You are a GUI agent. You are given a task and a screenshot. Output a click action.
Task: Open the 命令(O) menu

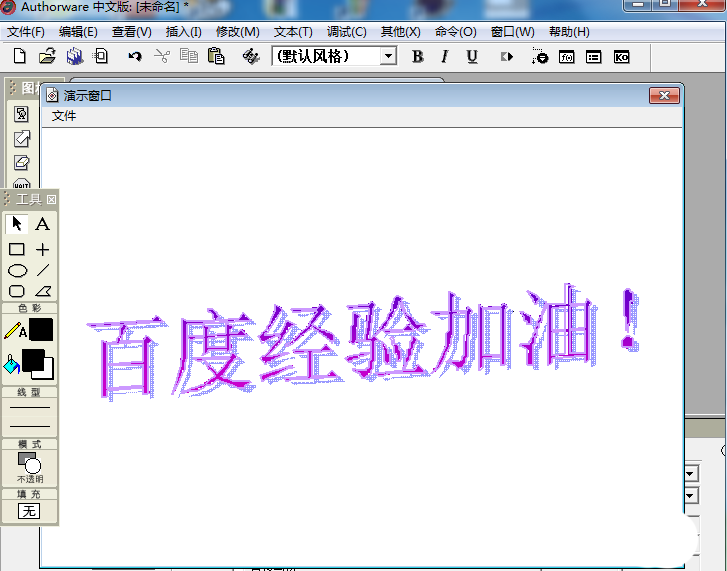(x=456, y=32)
